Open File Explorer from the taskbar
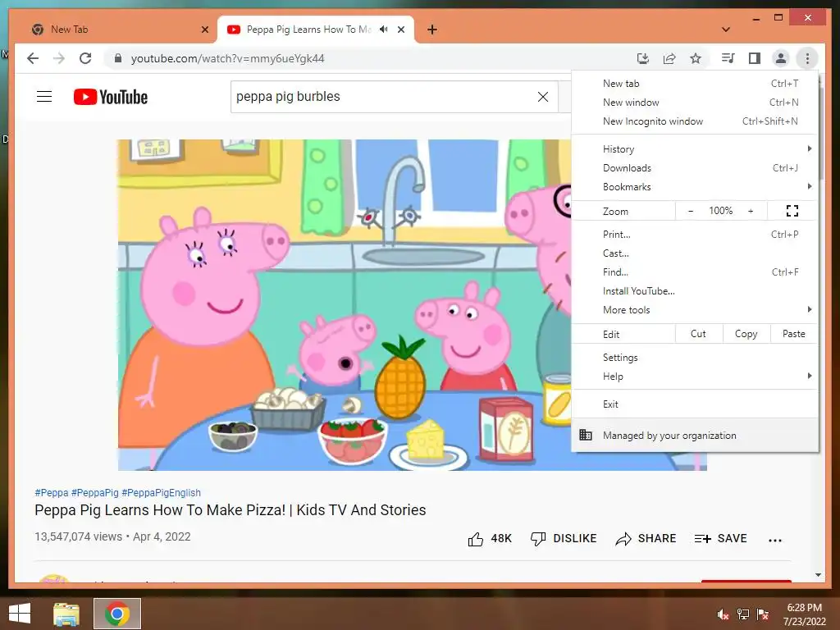Screen dimensions: 840x630 (x=66, y=614)
